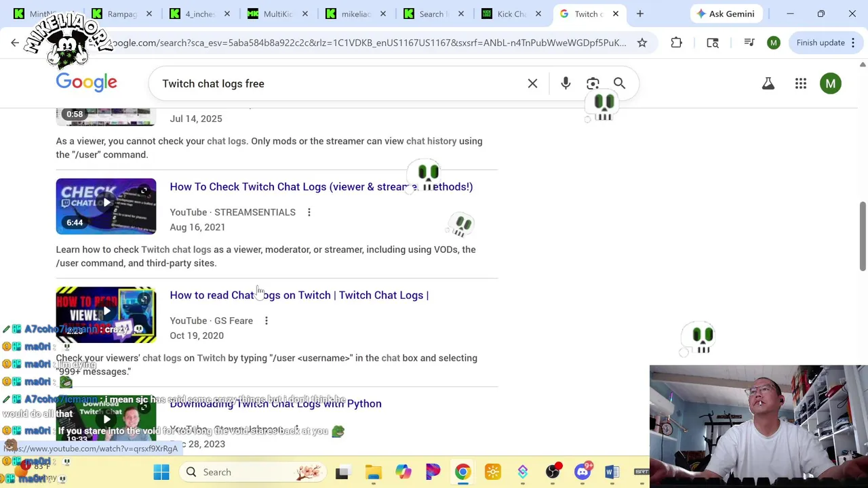Close the MultiKick tab
The height and width of the screenshot is (488, 868).
tap(305, 14)
